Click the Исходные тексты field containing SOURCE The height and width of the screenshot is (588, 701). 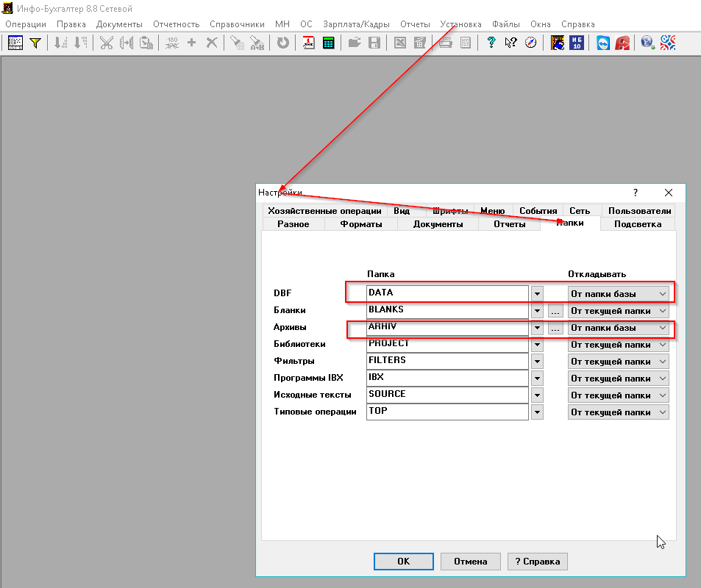point(447,395)
